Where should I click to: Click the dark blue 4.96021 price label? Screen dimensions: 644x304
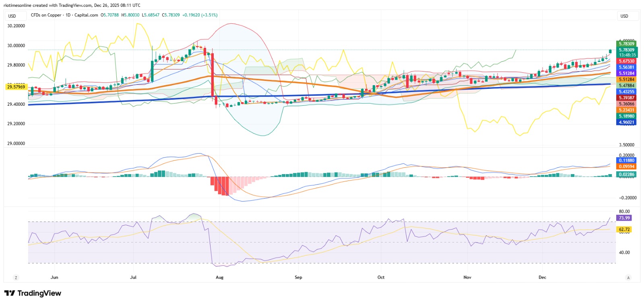click(627, 122)
